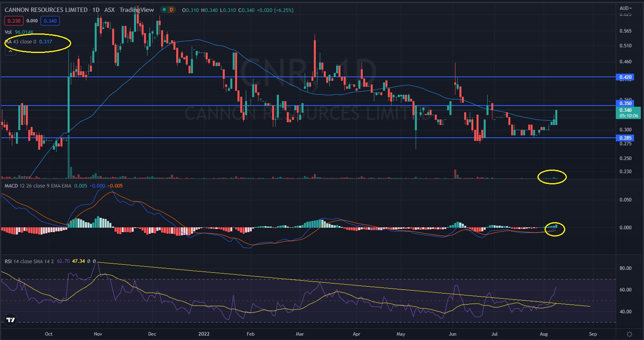The image size is (644, 340).
Task: Click the blue 0.340 buy price button
Action: click(x=50, y=21)
